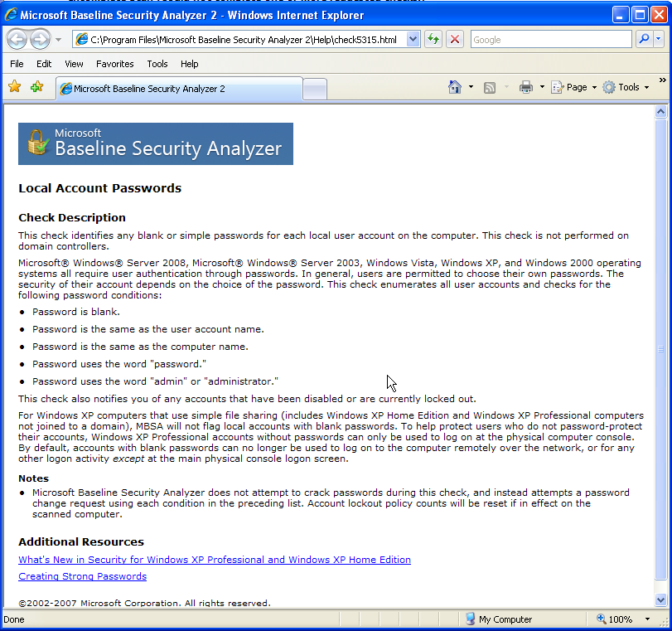
Task: Click the Notes heading
Action: [33, 478]
